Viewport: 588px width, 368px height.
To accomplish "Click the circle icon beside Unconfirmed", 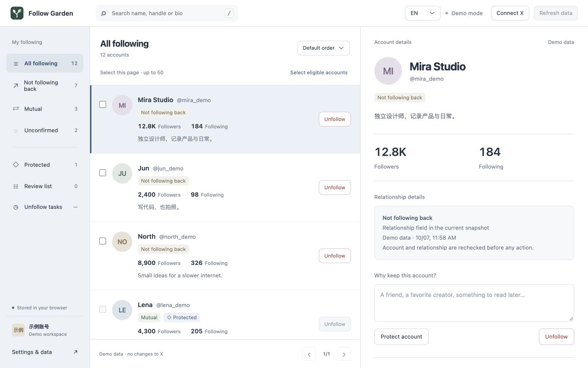I will 16,131.
